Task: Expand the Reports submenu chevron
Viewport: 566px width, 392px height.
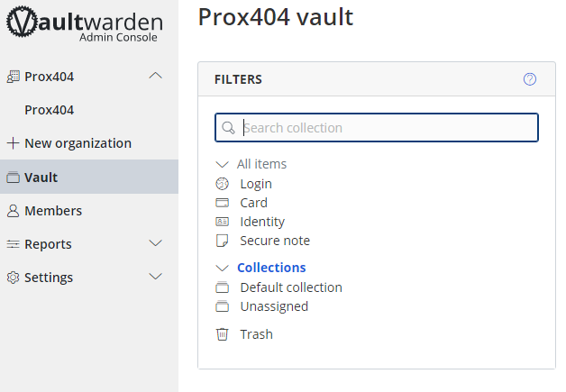Action: [x=155, y=244]
